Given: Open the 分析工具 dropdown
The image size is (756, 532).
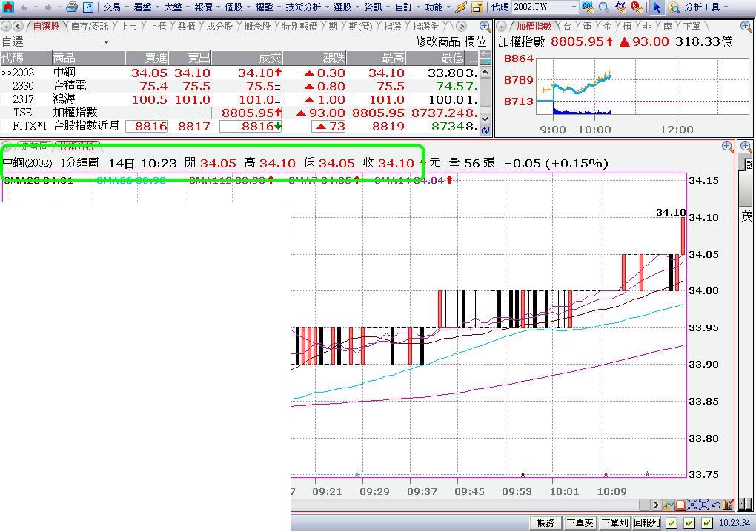Looking at the screenshot, I should click(726, 7).
